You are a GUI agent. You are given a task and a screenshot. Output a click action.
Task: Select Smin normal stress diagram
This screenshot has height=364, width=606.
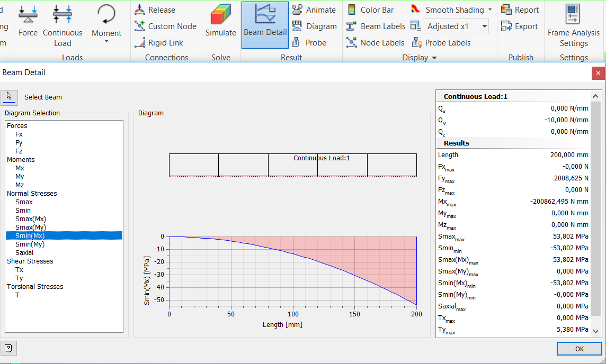23,211
